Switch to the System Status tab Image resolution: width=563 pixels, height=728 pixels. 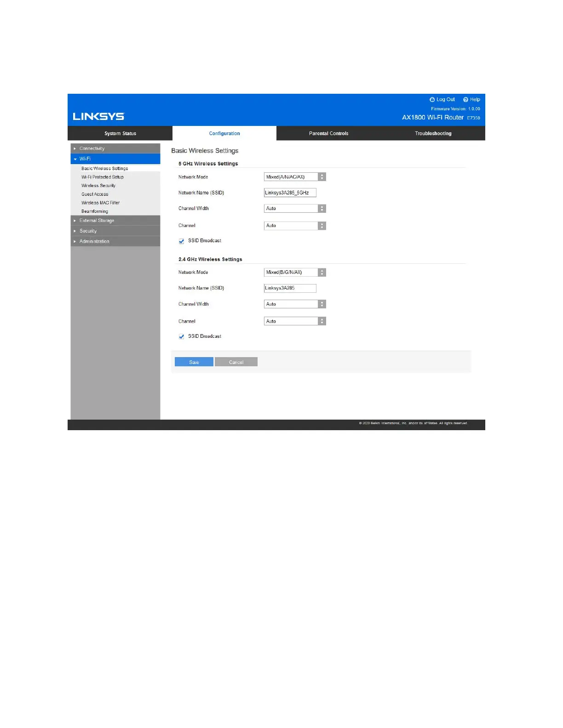pyautogui.click(x=120, y=133)
